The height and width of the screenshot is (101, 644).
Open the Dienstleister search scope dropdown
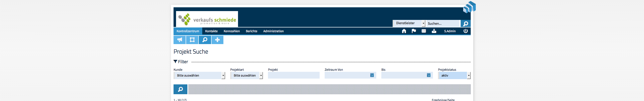[x=409, y=23]
